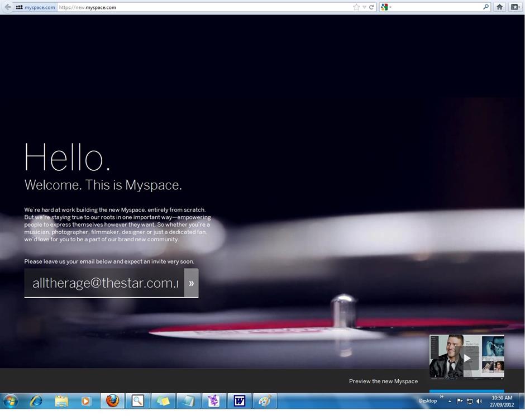525x420 pixels.
Task: Switch to Microsoft Word in the taskbar
Action: coord(239,401)
